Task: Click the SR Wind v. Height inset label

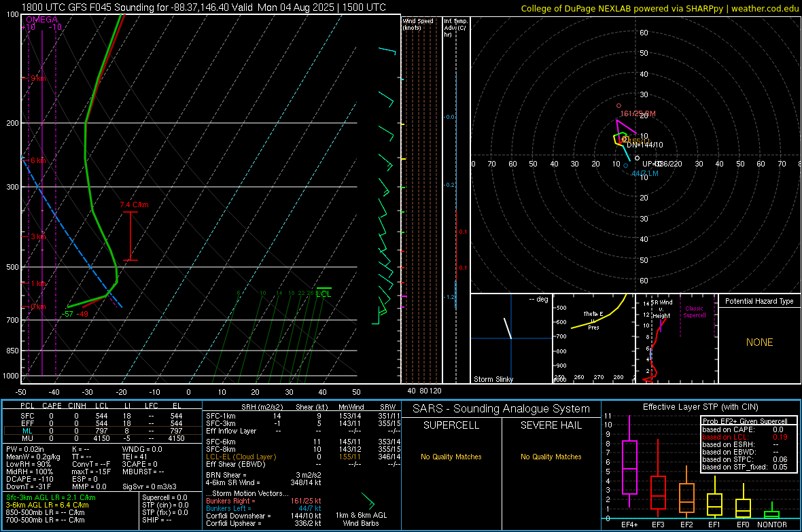Action: coord(661,309)
